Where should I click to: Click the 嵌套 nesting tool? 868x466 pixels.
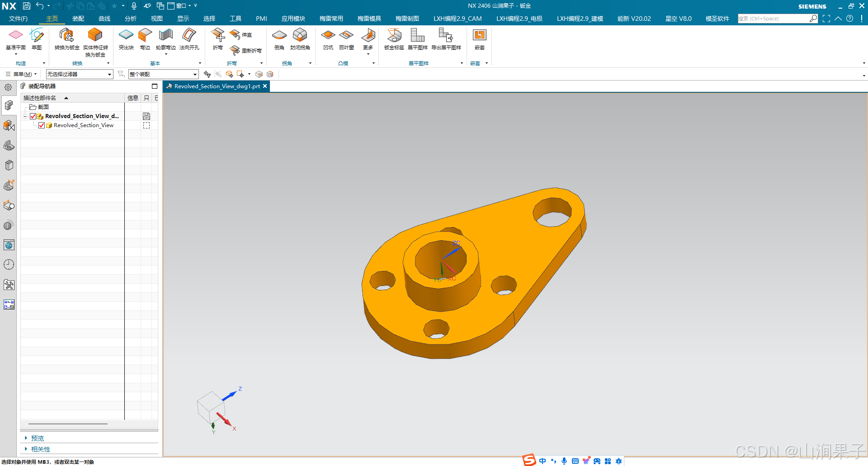point(480,39)
